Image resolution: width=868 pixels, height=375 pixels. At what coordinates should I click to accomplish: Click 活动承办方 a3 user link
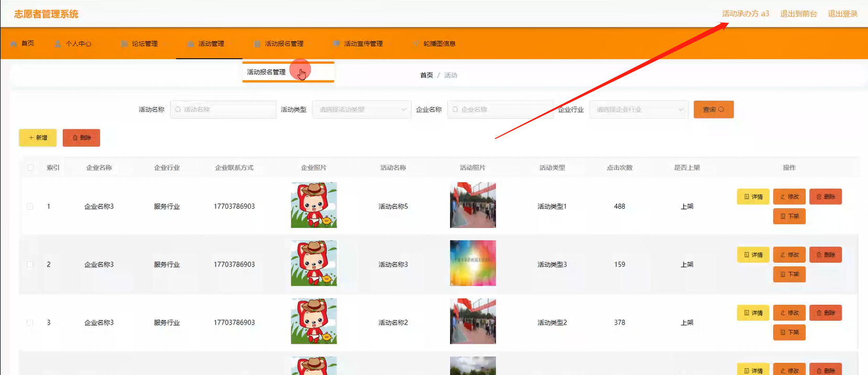click(745, 14)
